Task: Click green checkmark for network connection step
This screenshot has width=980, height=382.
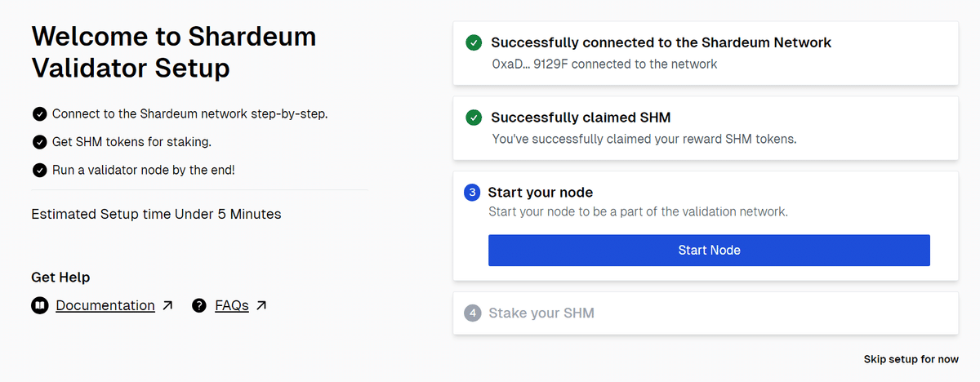Action: coord(474,42)
